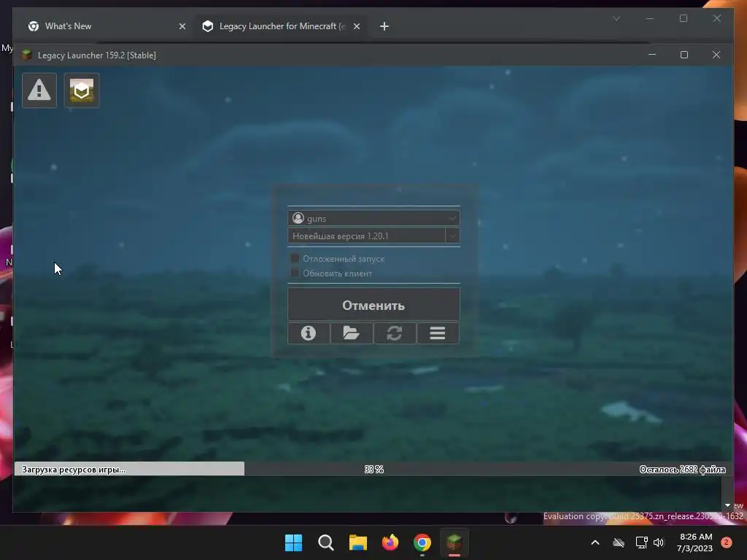Close the What's New tab
This screenshot has width=747, height=560.
click(x=182, y=26)
